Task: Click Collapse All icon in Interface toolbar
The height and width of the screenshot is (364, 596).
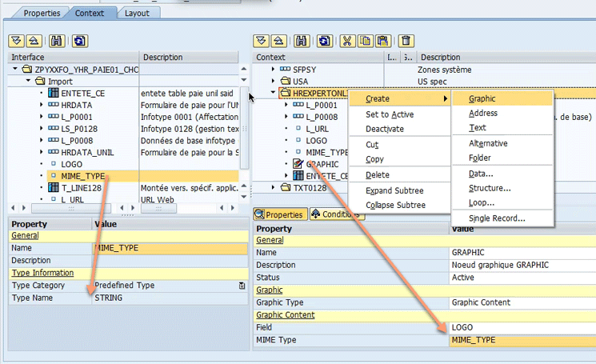Action: [34, 40]
